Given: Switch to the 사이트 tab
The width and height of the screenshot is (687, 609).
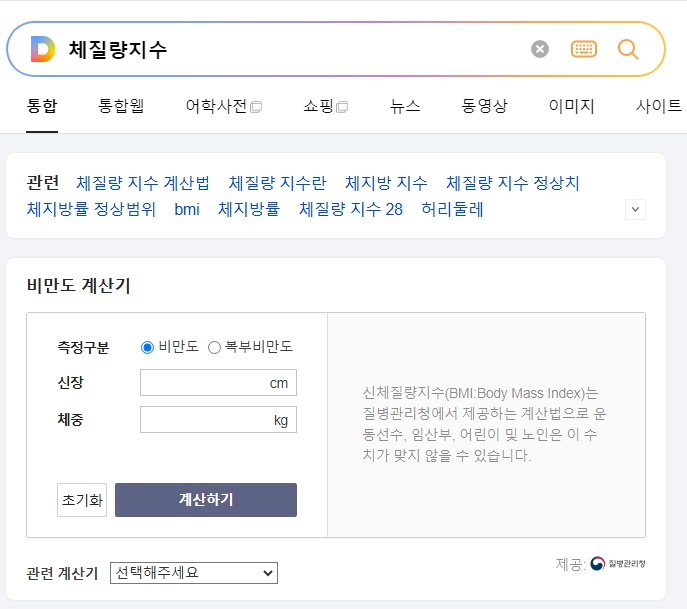Looking at the screenshot, I should click(659, 106).
